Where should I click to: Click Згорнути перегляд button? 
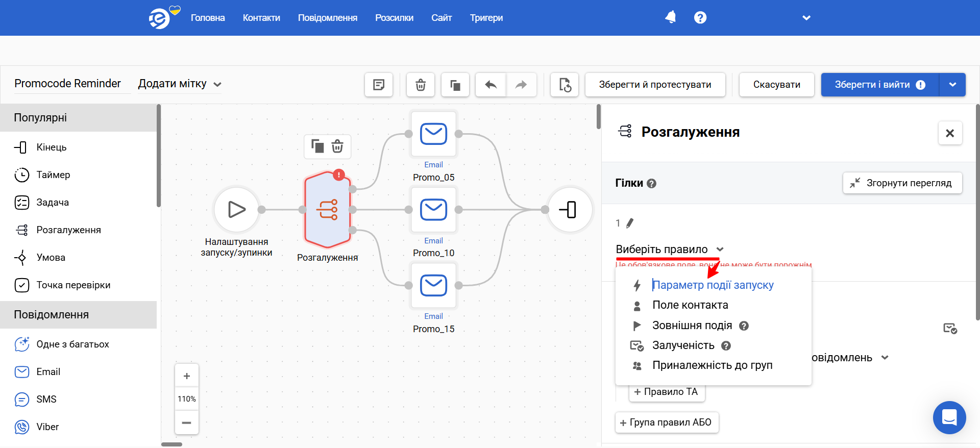[x=902, y=183]
